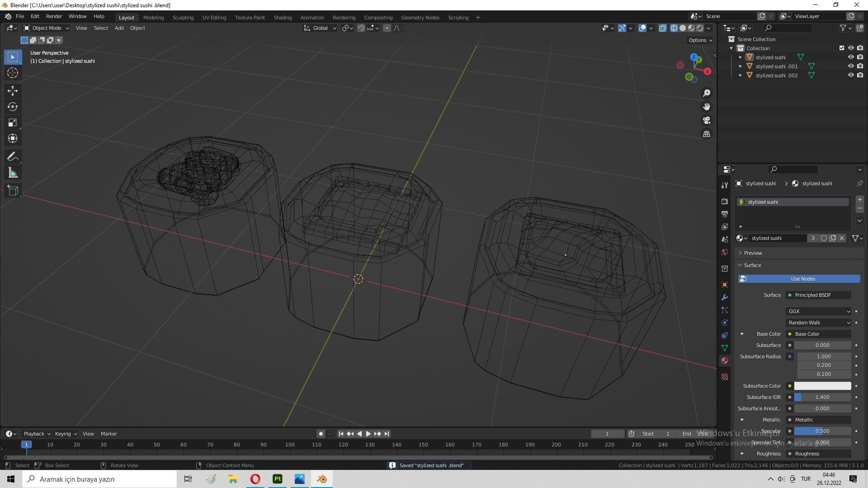This screenshot has width=868, height=488.
Task: Hide stylized sushi .001 in viewport
Action: pyautogui.click(x=850, y=66)
